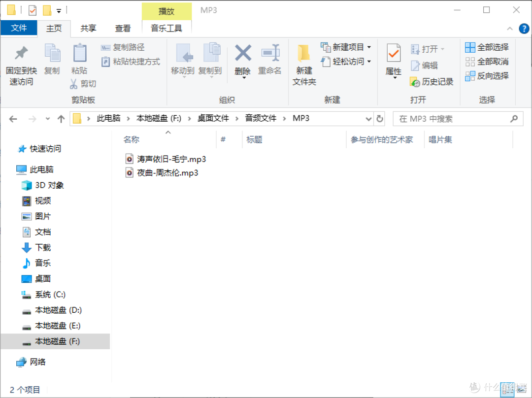
Task: Click Select none (全部取消)
Action: (x=487, y=62)
